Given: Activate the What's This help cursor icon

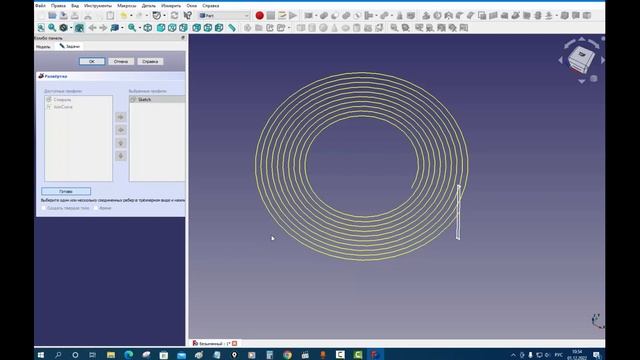Looking at the screenshot, I should coord(187,16).
